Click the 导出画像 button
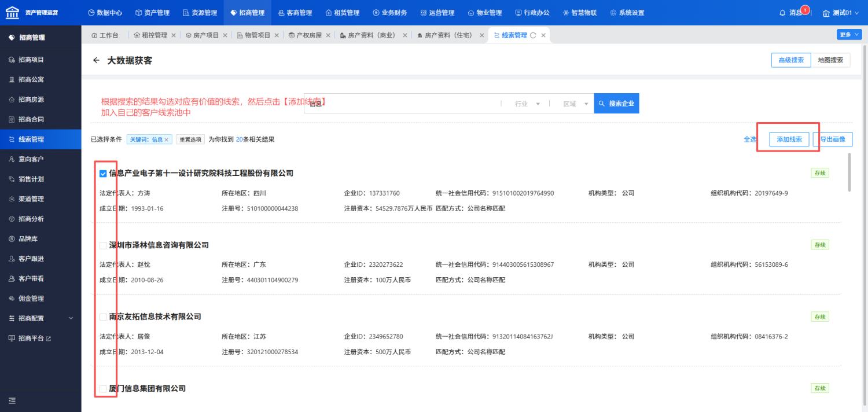This screenshot has width=868, height=412. (x=833, y=139)
